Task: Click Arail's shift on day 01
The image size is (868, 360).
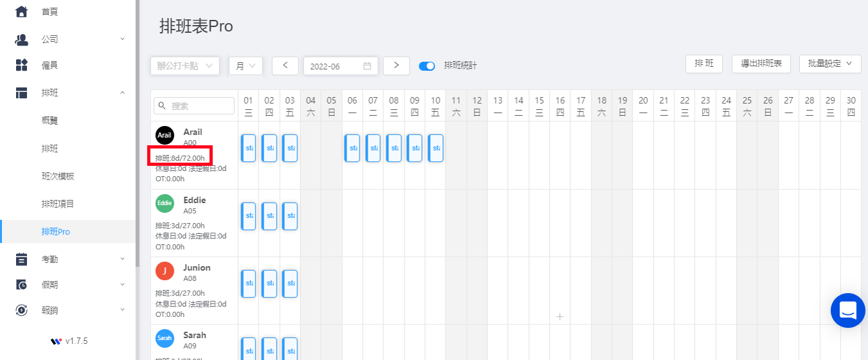Action: point(248,148)
